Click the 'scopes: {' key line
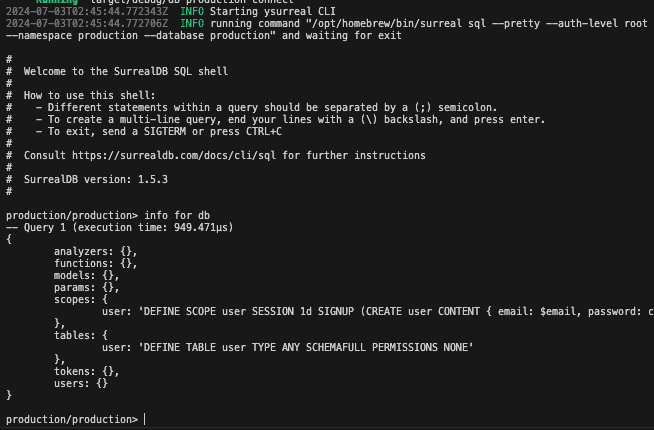The height and width of the screenshot is (430, 654). [86, 299]
